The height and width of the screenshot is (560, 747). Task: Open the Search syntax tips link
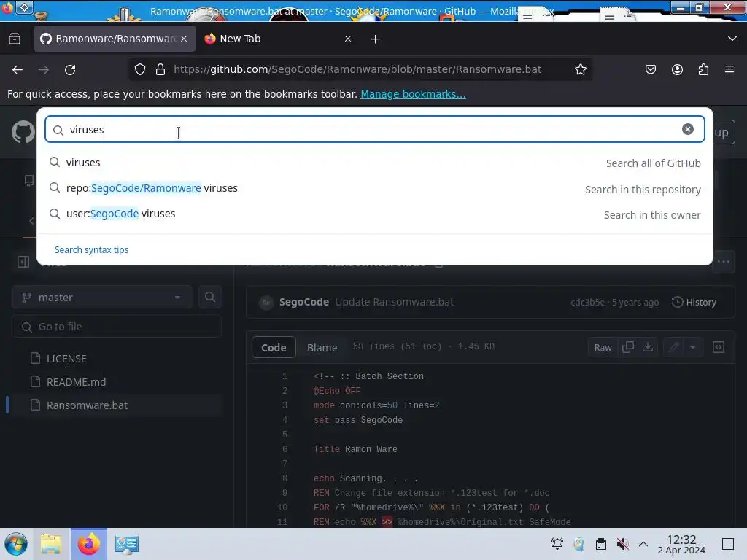91,249
